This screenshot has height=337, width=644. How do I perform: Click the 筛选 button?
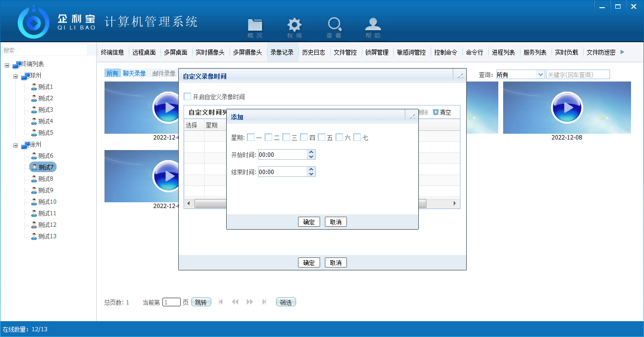point(286,302)
